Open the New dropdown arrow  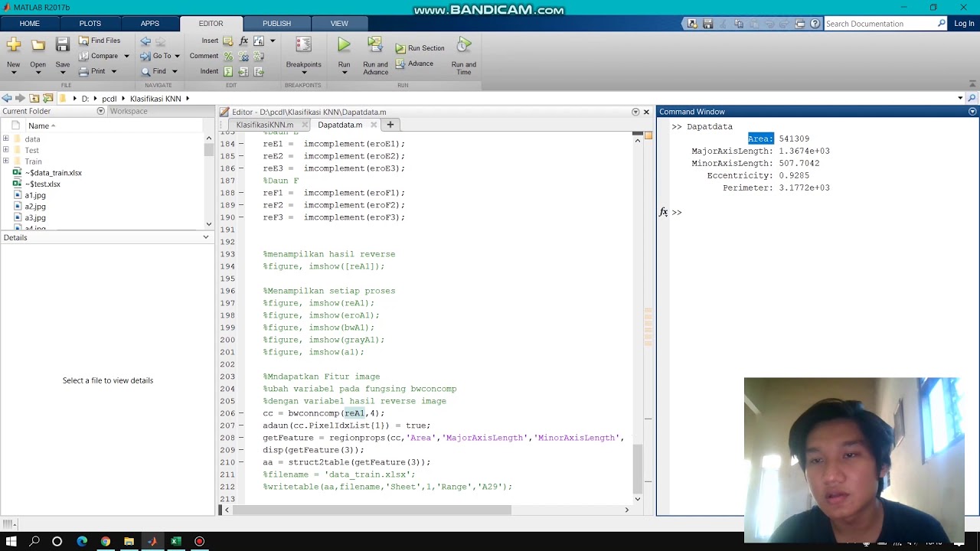point(14,73)
